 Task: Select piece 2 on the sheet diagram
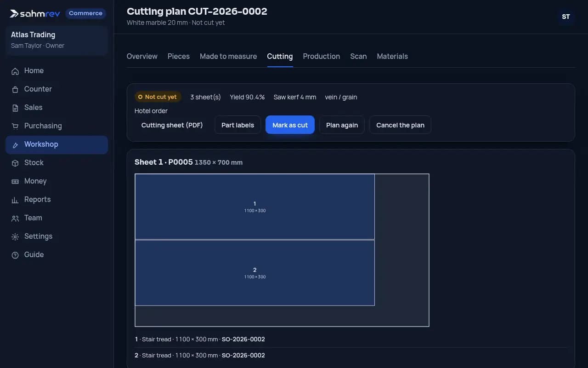click(x=254, y=273)
